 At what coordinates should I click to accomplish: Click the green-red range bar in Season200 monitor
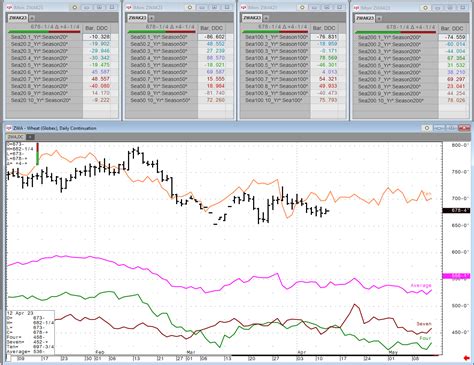pos(395,32)
